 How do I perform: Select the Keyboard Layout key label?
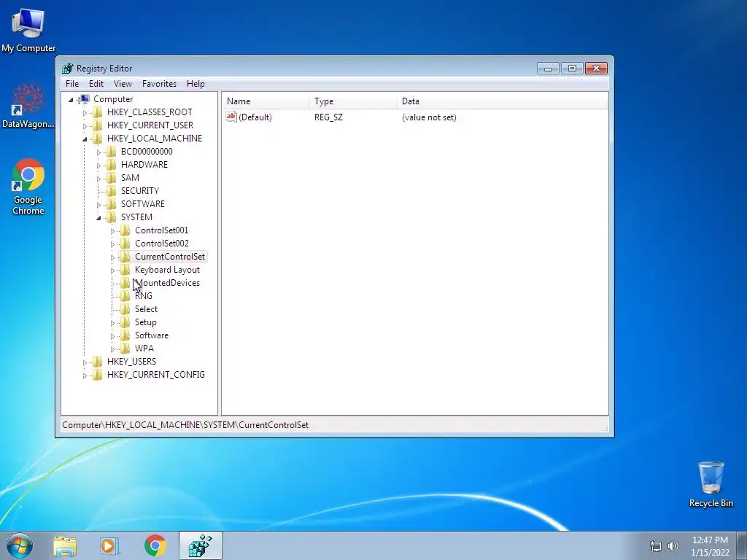pos(167,270)
